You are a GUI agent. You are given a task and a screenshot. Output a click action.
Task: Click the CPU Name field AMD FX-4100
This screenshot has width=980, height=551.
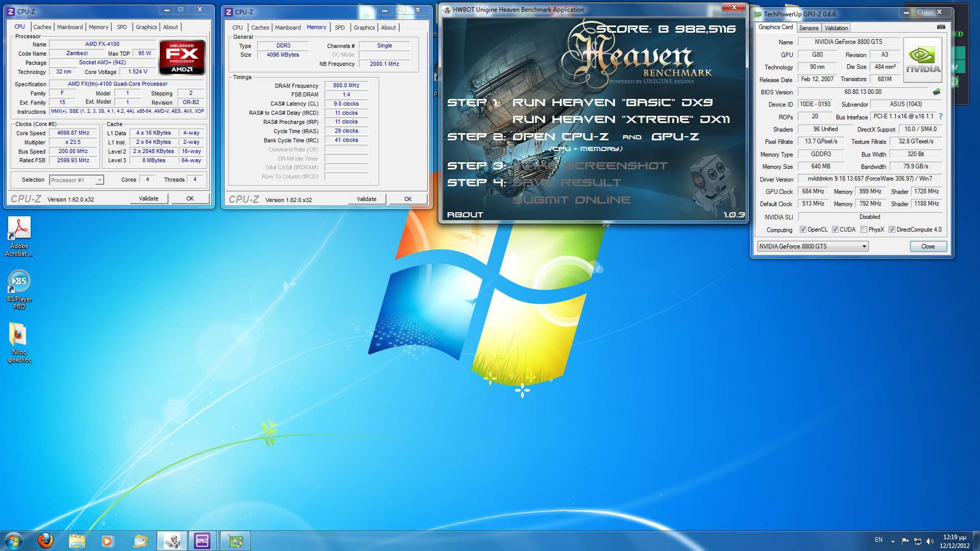coord(102,44)
